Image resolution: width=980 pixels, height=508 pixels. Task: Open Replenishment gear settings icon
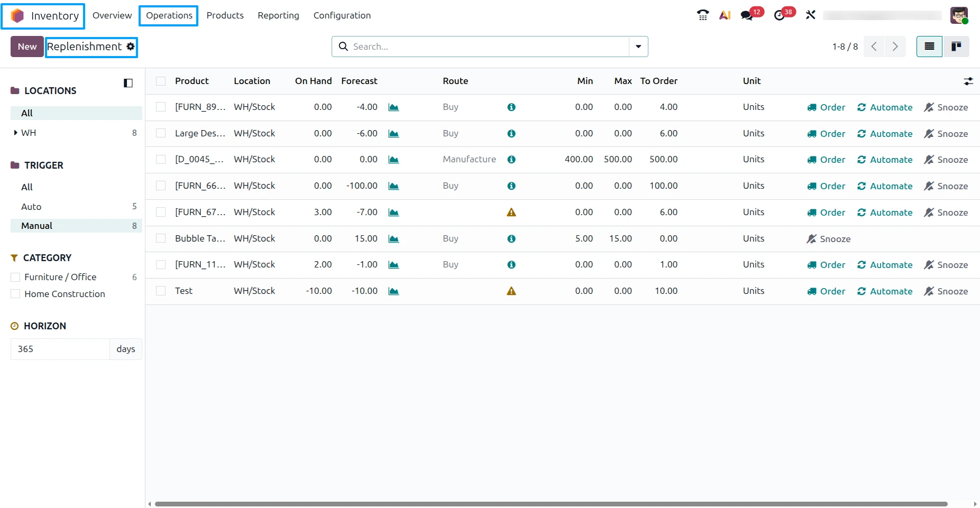tap(131, 47)
